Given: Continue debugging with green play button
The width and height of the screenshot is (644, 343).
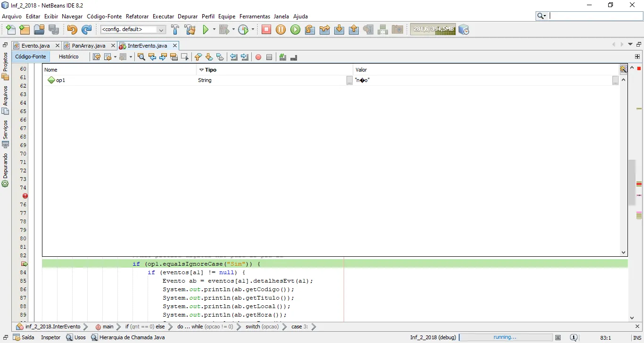Looking at the screenshot, I should pos(295,30).
